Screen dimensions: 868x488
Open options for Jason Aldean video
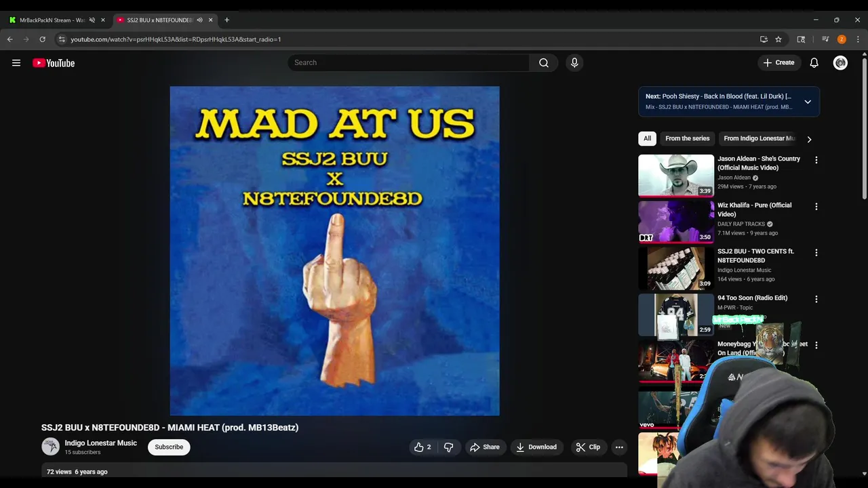(816, 160)
